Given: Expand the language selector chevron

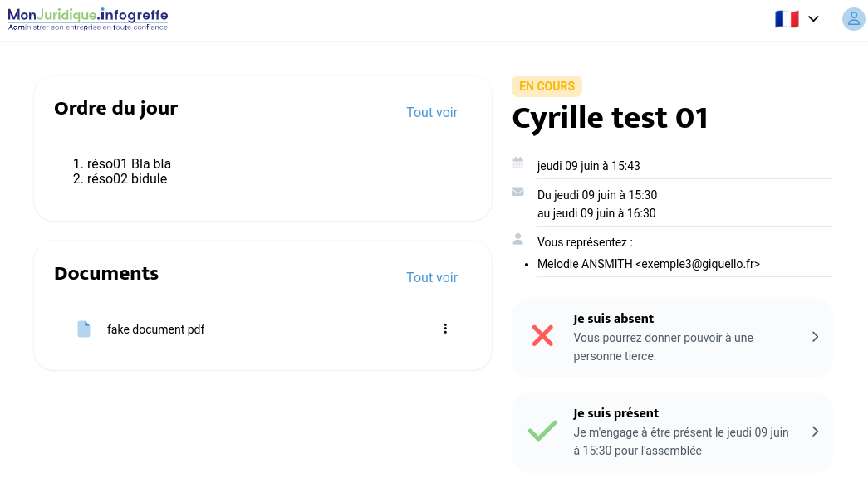Looking at the screenshot, I should 813,19.
